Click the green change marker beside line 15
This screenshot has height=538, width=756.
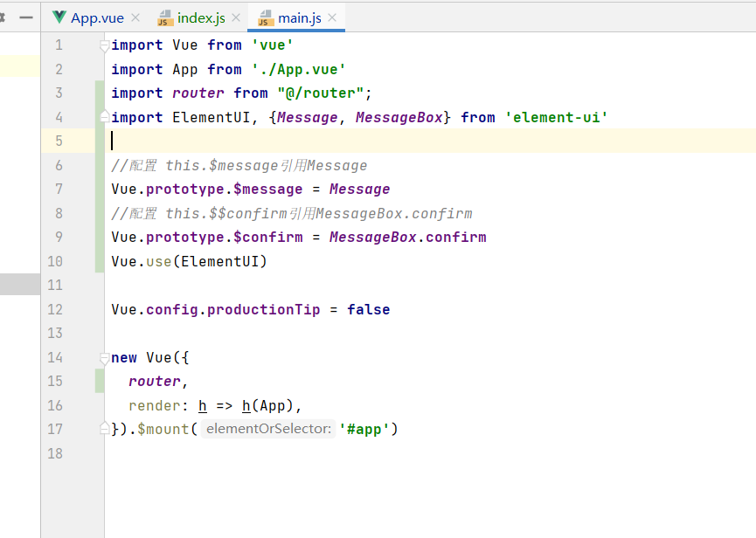(100, 381)
